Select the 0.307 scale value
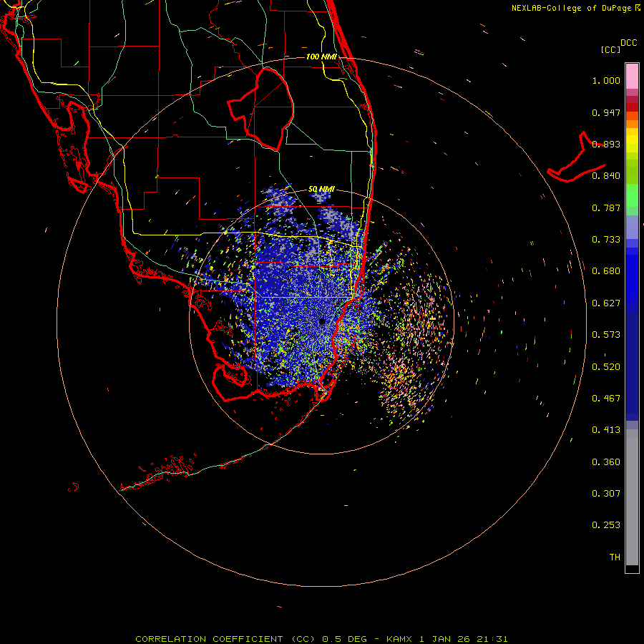This screenshot has width=644, height=644. pos(606,494)
